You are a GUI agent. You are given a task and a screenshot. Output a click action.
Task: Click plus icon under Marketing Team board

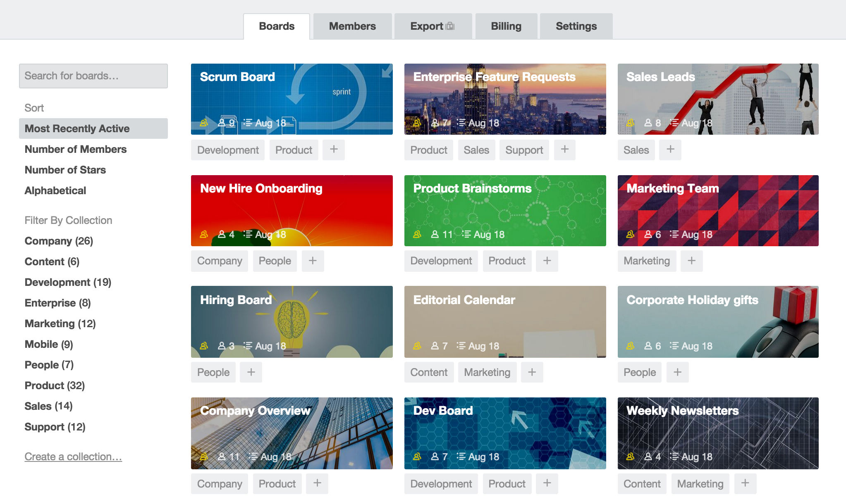coord(691,261)
